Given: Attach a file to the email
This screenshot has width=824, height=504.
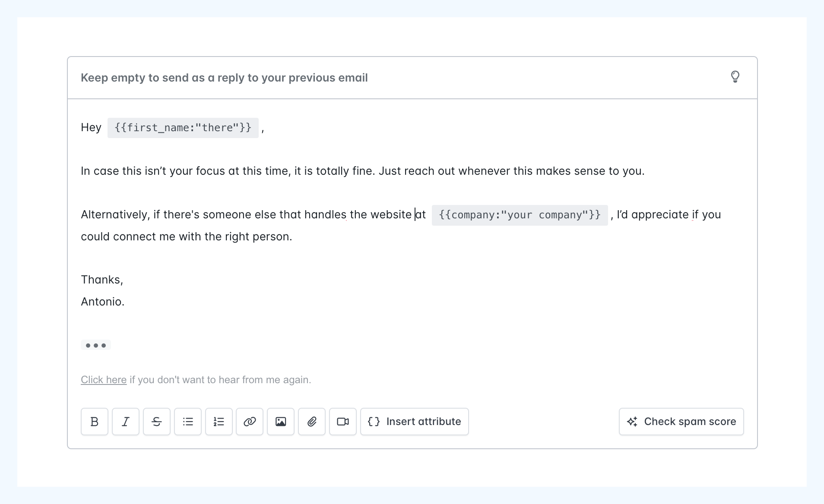Looking at the screenshot, I should point(312,422).
